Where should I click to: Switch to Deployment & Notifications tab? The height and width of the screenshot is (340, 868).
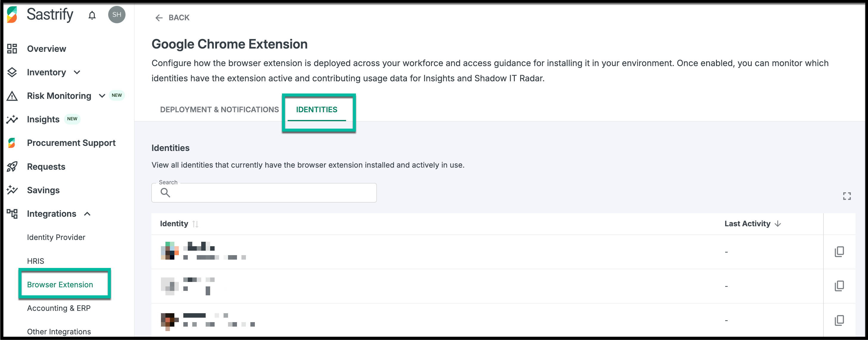point(219,109)
